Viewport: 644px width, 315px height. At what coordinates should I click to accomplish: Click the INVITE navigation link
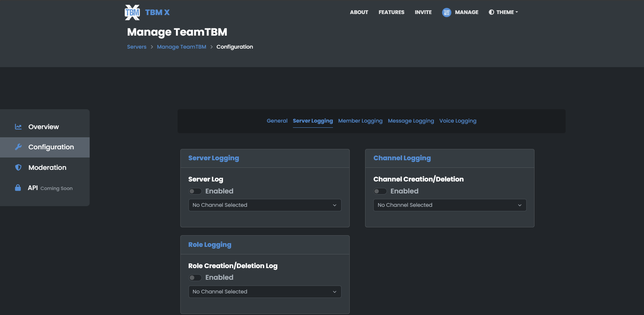[423, 12]
